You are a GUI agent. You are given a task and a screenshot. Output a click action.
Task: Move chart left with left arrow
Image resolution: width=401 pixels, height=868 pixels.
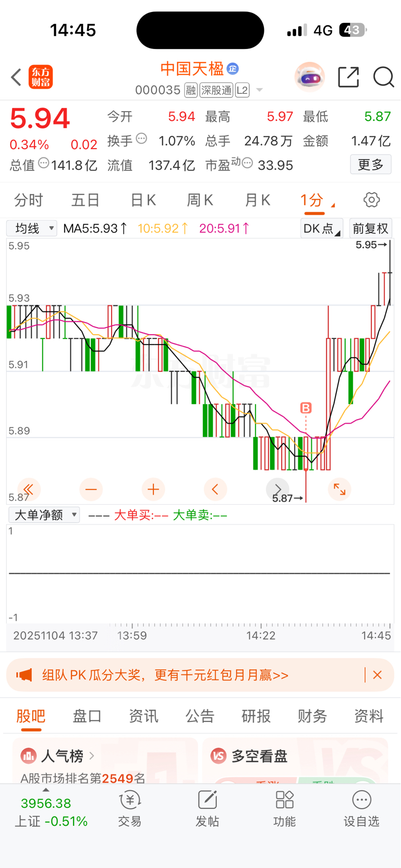[215, 490]
